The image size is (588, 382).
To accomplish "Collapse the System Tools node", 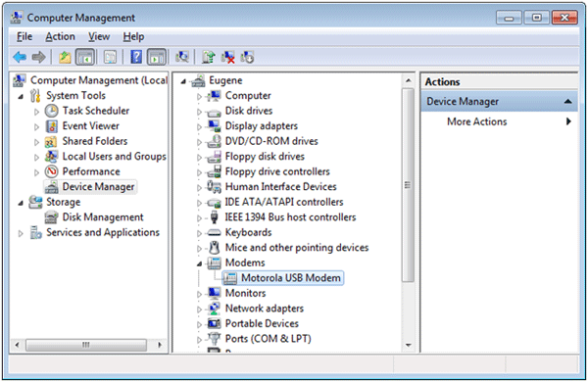I will [21, 97].
